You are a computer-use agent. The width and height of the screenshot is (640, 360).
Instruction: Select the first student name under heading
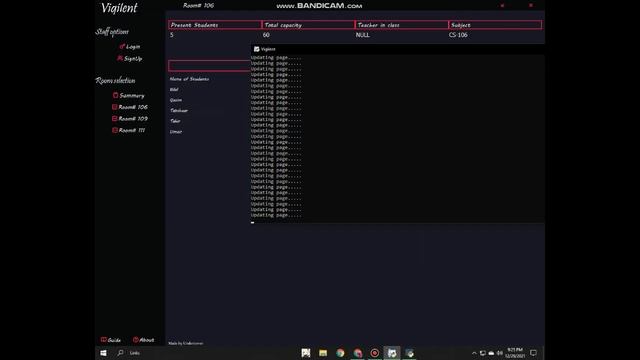pyautogui.click(x=174, y=89)
